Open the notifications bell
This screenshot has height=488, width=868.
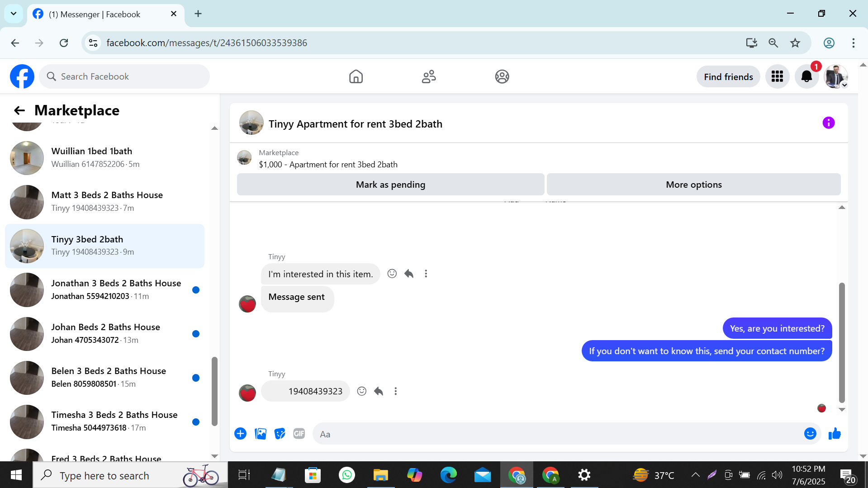pyautogui.click(x=806, y=76)
